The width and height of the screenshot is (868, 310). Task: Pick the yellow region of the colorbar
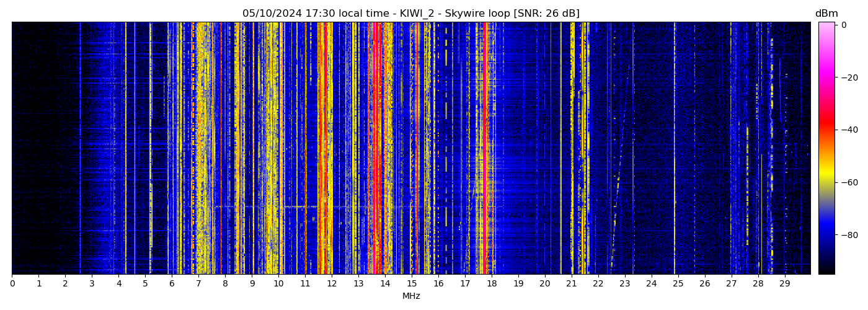(826, 177)
